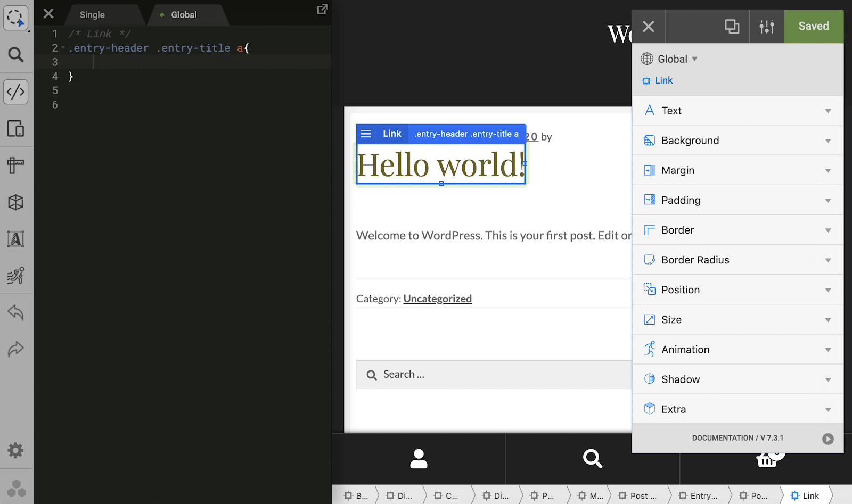This screenshot has height=504, width=852.
Task: Click the undo arrow icon
Action: pyautogui.click(x=16, y=312)
